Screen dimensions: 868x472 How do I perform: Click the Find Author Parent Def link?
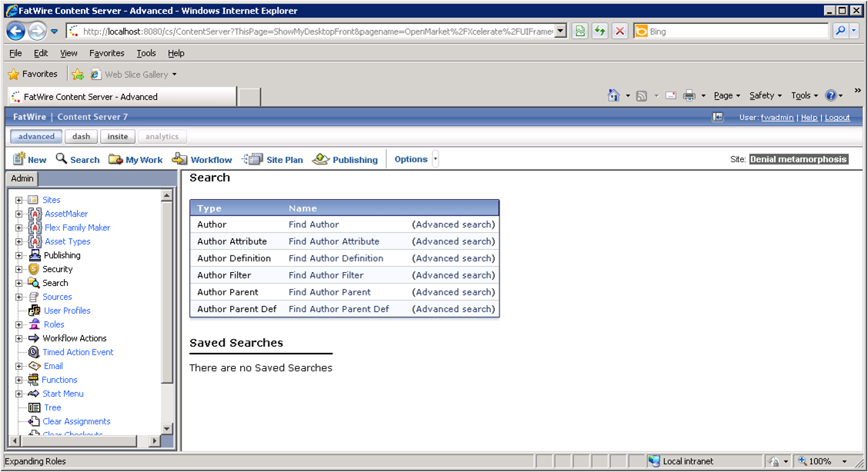[339, 309]
